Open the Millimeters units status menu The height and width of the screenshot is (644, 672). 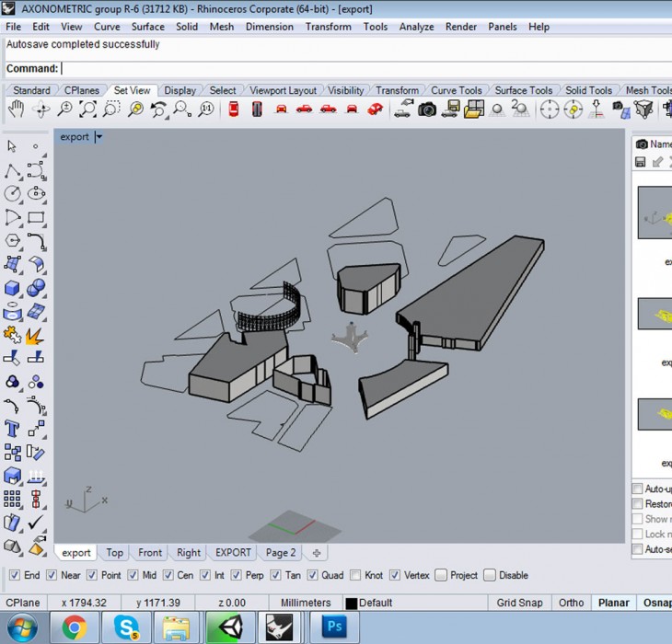point(306,603)
